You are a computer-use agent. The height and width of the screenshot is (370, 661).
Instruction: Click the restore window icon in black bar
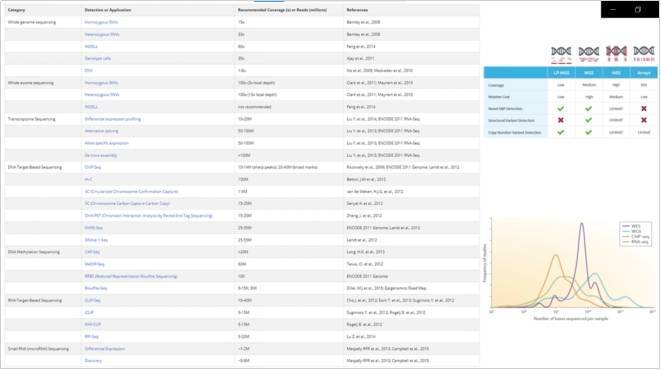click(638, 9)
